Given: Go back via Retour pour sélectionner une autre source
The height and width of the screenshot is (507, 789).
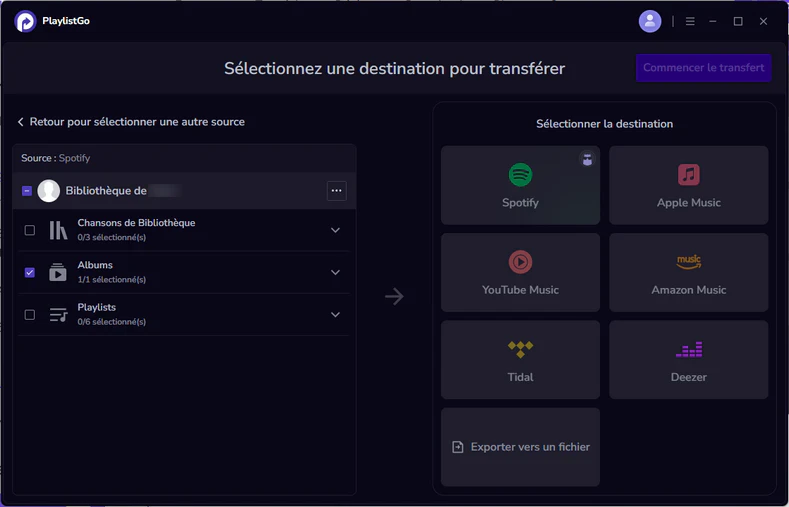Looking at the screenshot, I should [131, 122].
